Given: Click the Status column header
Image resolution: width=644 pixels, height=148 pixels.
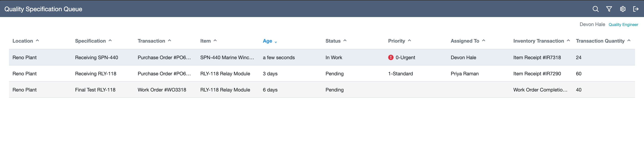Looking at the screenshot, I should click(x=333, y=41).
